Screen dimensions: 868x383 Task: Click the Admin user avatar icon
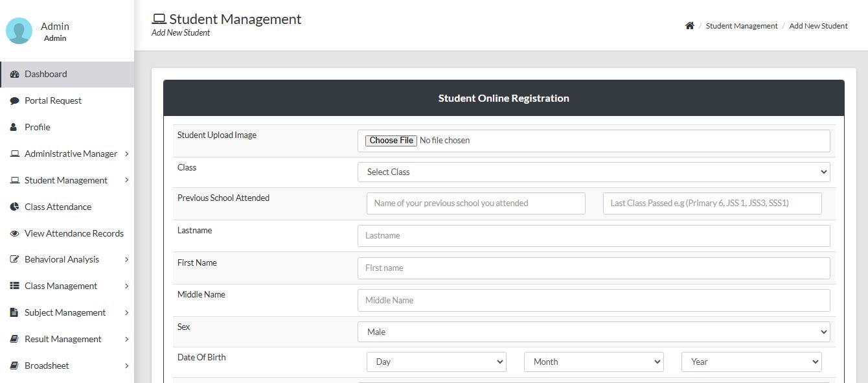pos(19,31)
